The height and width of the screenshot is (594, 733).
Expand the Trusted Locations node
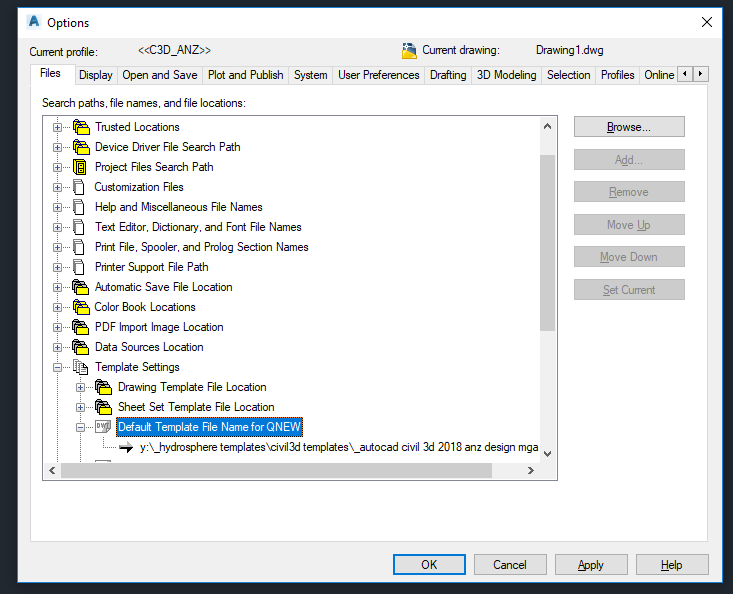click(57, 127)
